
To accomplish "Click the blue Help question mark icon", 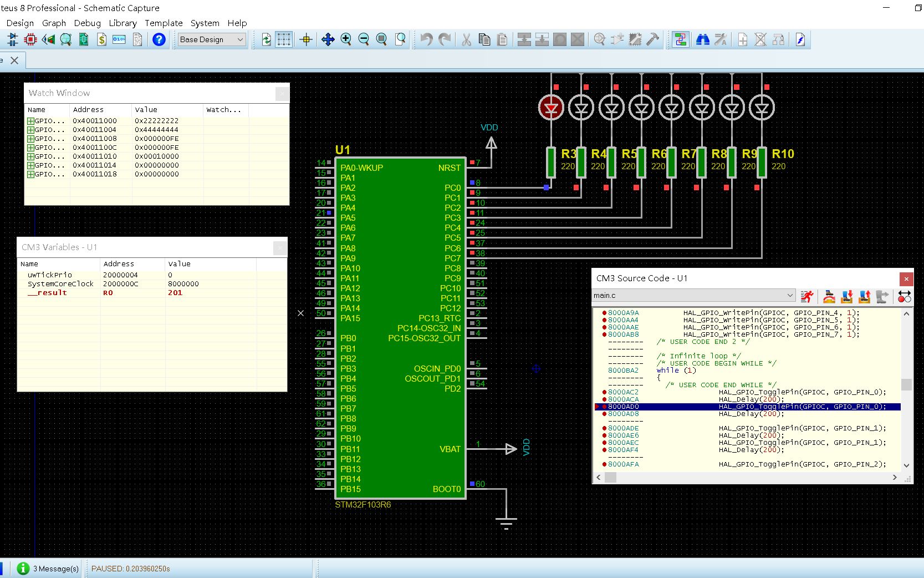I will [x=159, y=39].
